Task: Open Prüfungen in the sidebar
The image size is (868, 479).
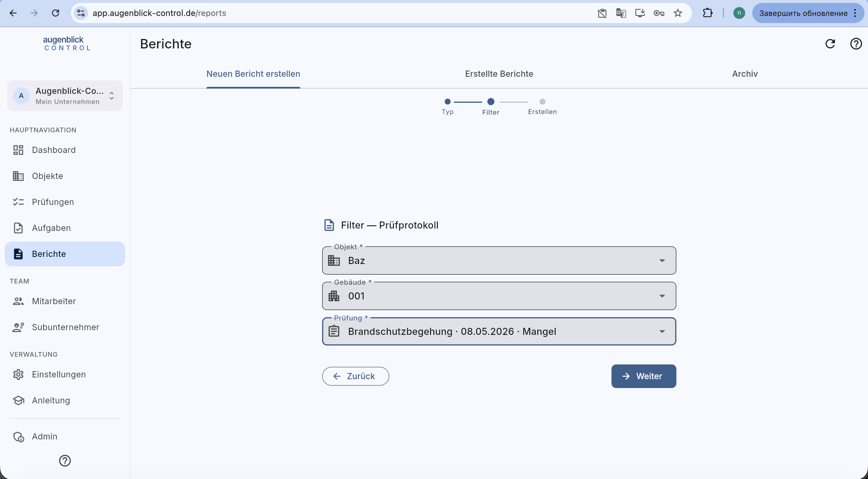Action: [65, 202]
